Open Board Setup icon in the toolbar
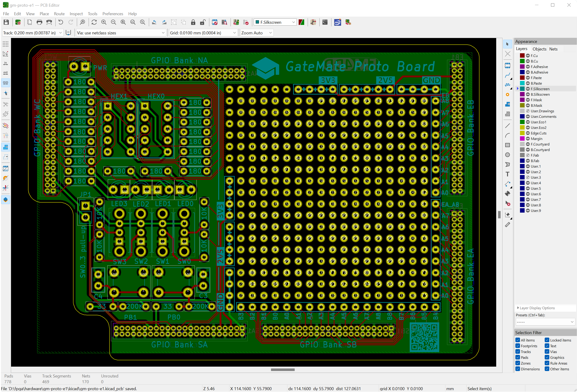The width and height of the screenshot is (577, 392). [18, 22]
